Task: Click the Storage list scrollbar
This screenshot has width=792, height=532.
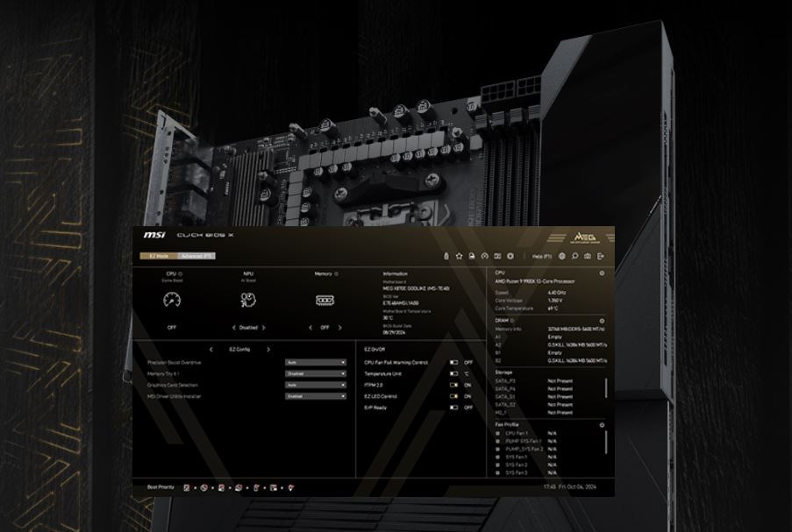Action: (605, 387)
